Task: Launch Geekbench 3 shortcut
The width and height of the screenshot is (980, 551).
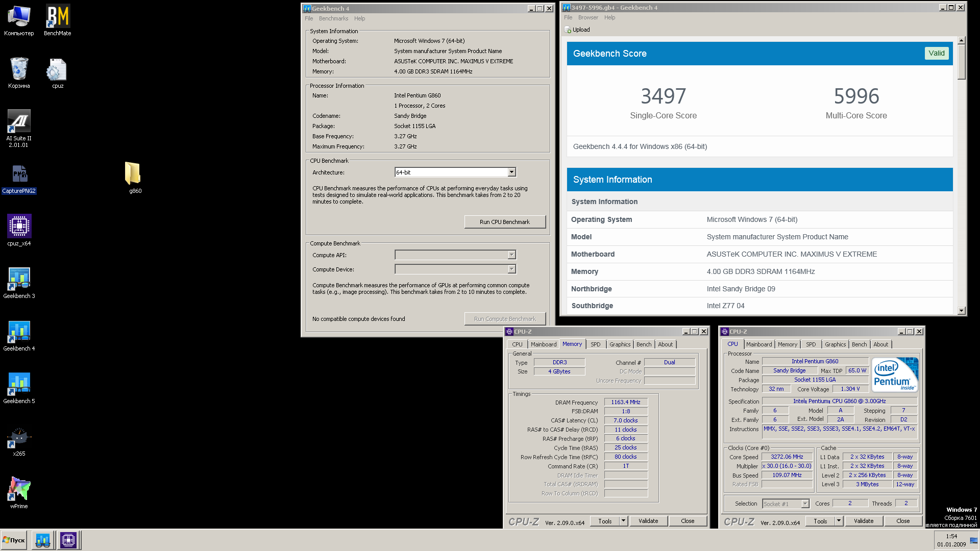Action: [x=19, y=283]
